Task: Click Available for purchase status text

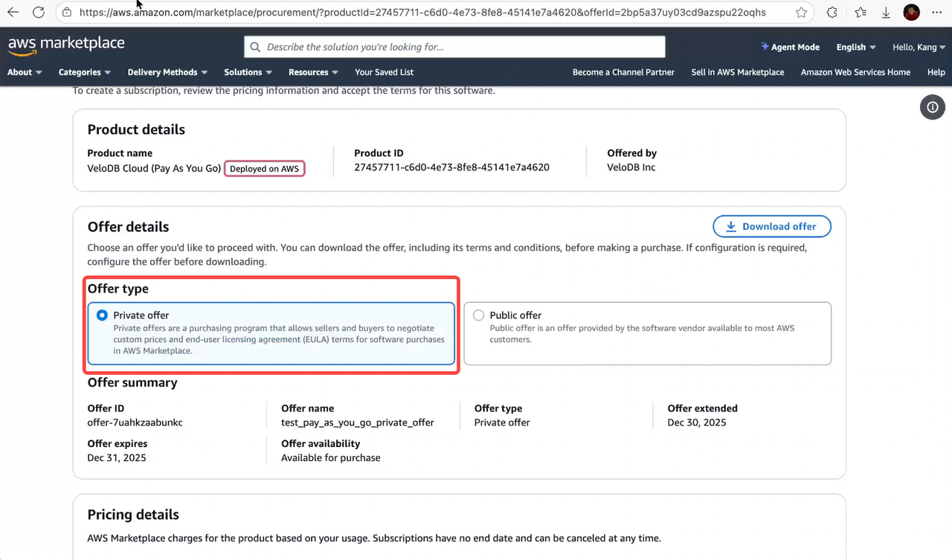Action: coord(331,457)
